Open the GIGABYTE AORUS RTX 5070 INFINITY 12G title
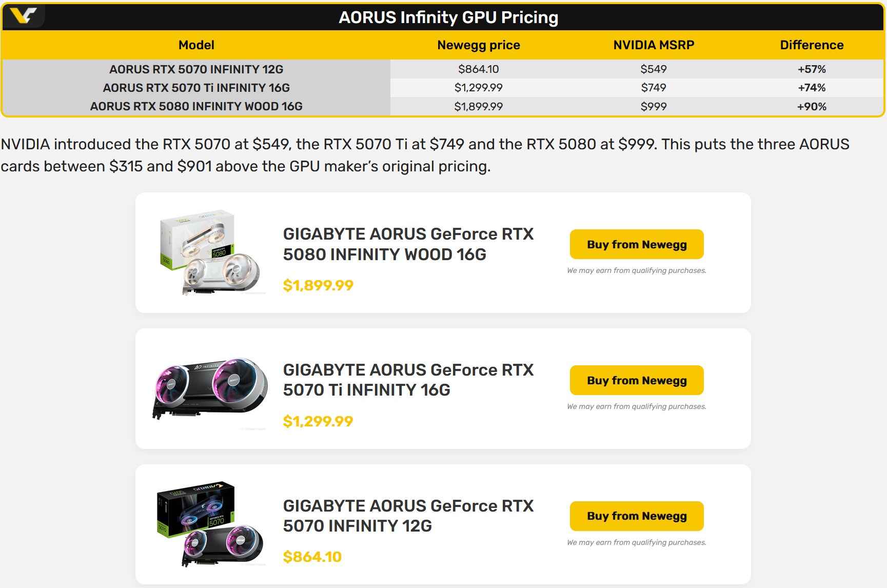This screenshot has width=887, height=588. [x=408, y=516]
